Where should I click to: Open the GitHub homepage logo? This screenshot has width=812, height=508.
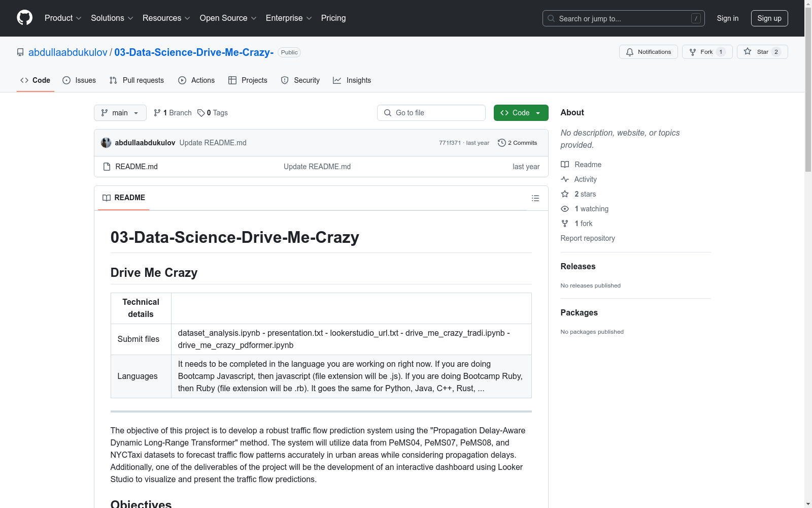tap(24, 18)
